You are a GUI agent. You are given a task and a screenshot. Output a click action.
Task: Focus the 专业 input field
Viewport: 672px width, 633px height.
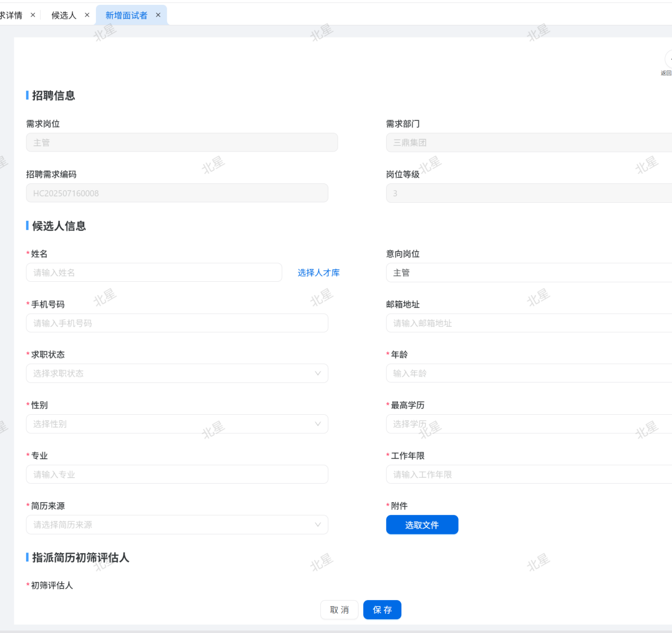coord(177,475)
